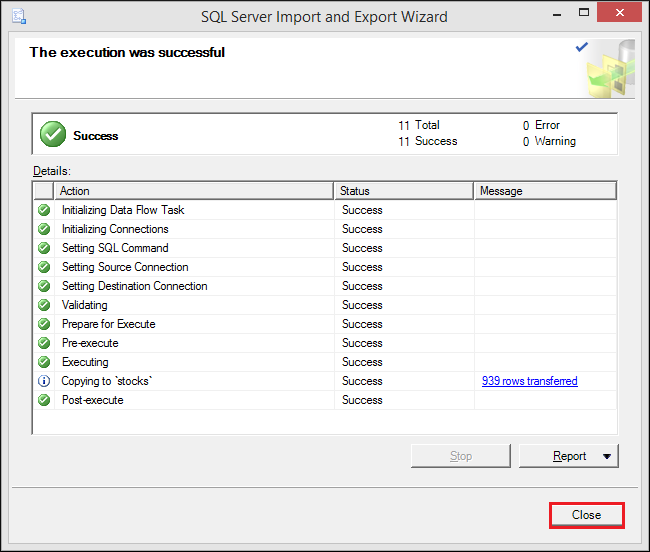Minimize the wizard window
The image size is (650, 552).
tap(557, 15)
